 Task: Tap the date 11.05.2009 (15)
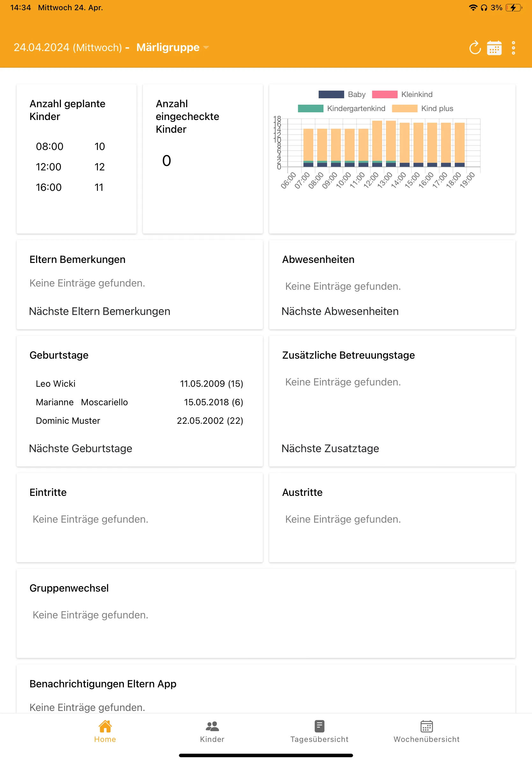tap(211, 384)
